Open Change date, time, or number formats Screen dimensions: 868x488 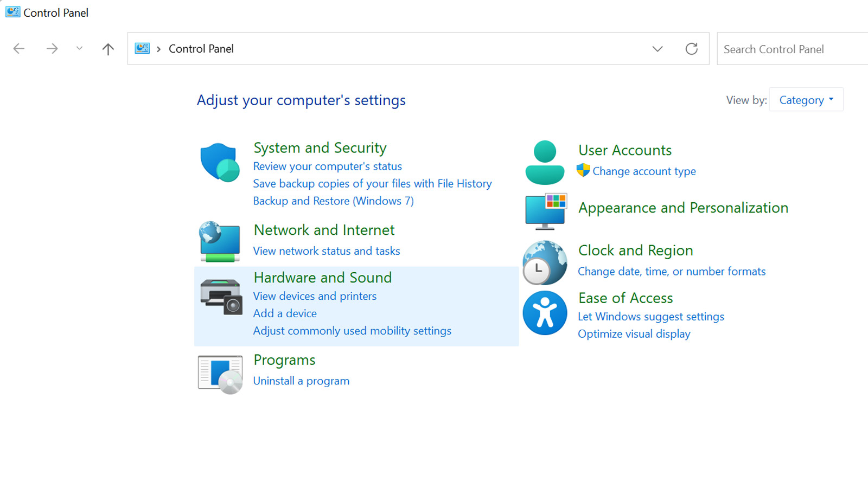pos(672,272)
